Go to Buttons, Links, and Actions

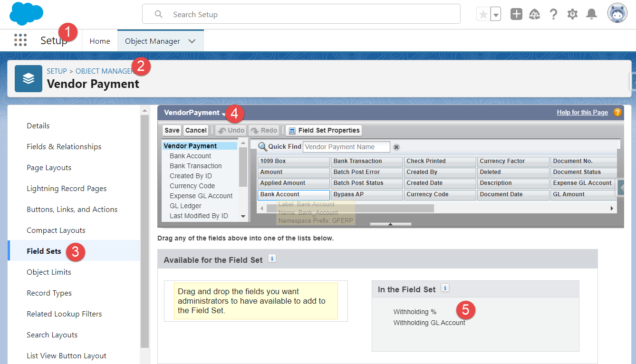point(72,210)
